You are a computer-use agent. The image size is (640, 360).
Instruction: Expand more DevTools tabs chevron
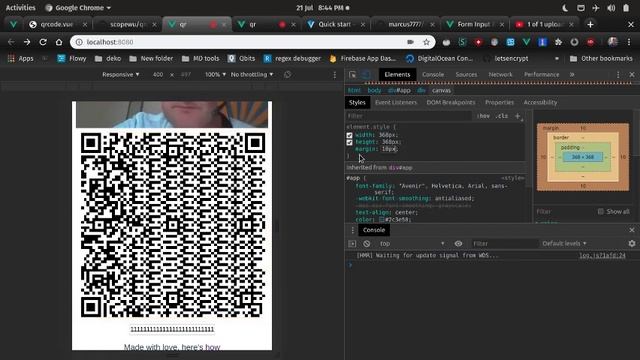(572, 75)
